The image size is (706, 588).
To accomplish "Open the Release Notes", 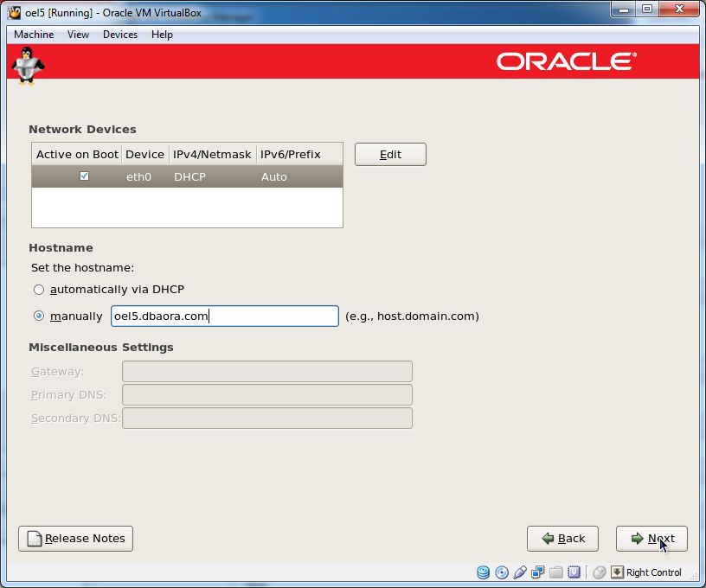I will (x=75, y=539).
